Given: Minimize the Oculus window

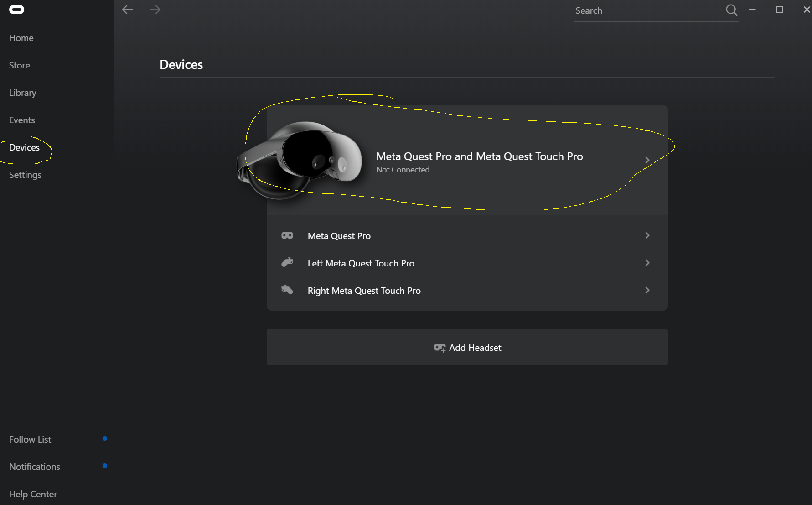Looking at the screenshot, I should (x=752, y=10).
